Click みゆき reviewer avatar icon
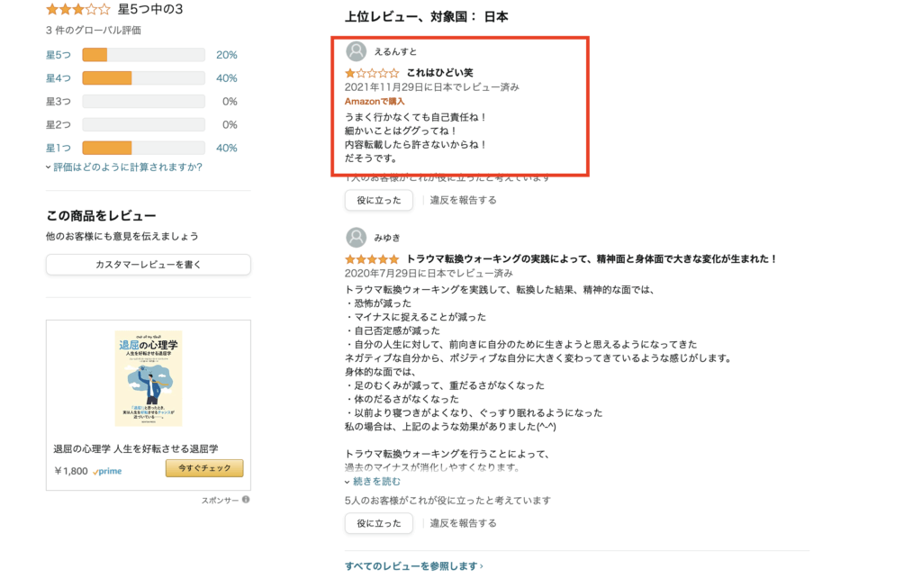Image resolution: width=922 pixels, height=588 pixels. pyautogui.click(x=357, y=238)
